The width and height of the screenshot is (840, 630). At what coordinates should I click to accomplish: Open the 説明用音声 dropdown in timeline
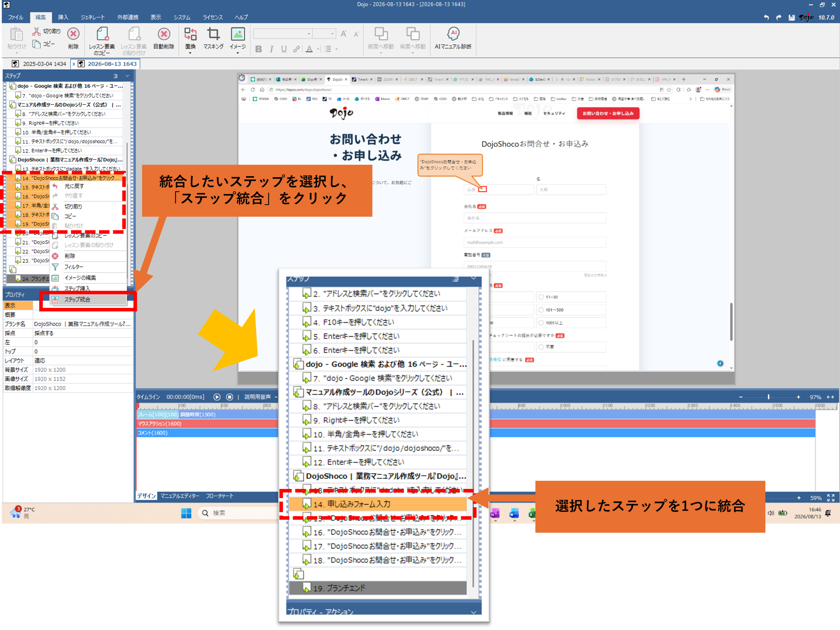(277, 397)
